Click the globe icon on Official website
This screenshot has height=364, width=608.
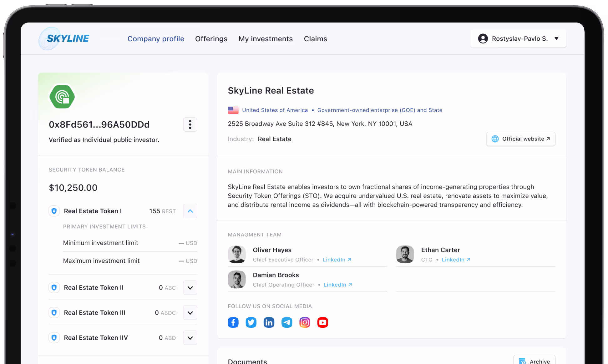[x=495, y=139]
